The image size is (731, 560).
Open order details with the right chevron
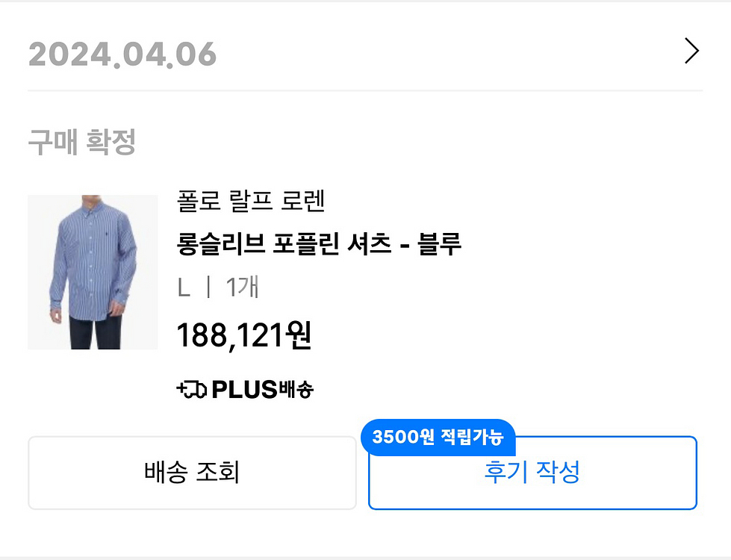pos(691,52)
